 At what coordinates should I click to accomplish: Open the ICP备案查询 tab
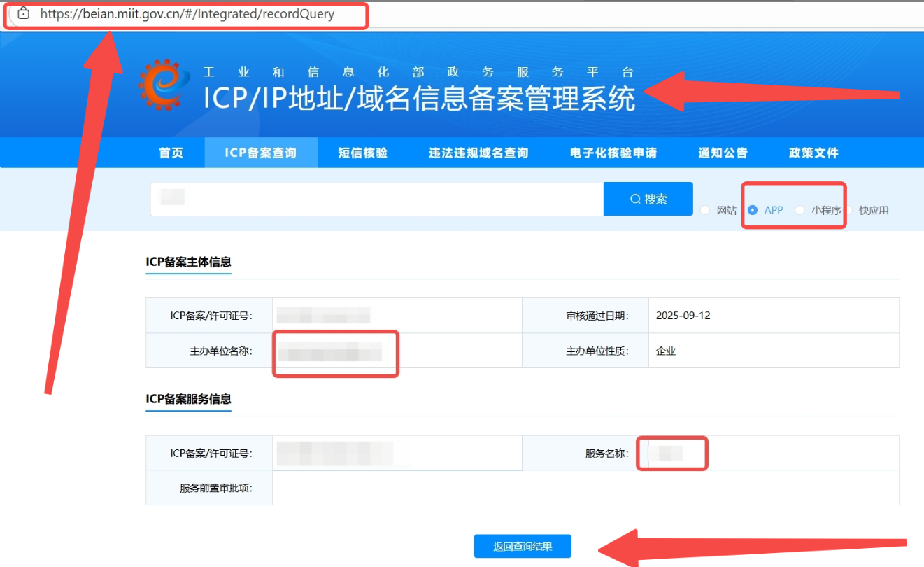(261, 153)
